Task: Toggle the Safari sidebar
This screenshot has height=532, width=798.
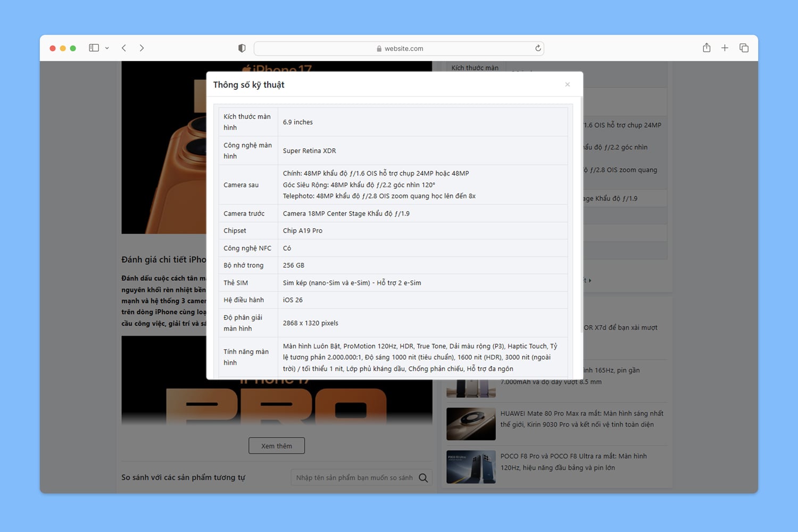Action: click(x=94, y=48)
